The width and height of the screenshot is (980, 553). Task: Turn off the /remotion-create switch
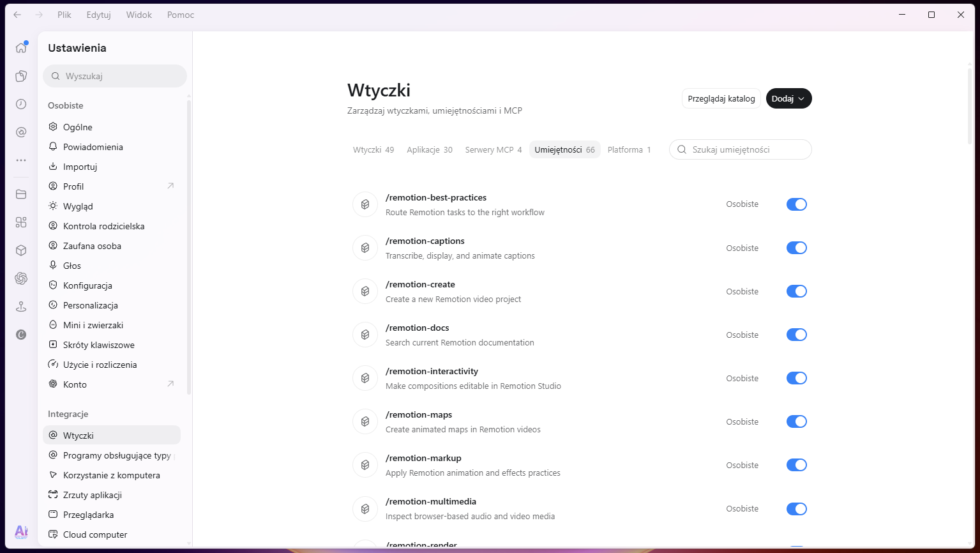click(797, 291)
